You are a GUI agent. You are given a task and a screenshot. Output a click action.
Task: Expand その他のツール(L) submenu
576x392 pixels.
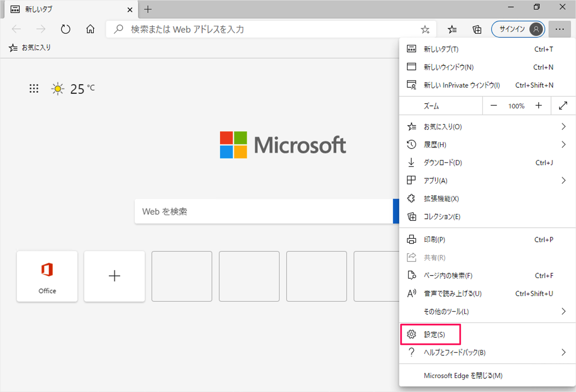point(487,312)
